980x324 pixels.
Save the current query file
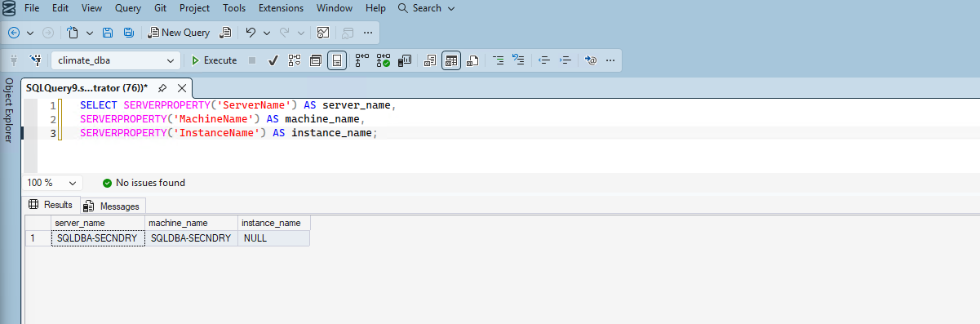point(108,33)
